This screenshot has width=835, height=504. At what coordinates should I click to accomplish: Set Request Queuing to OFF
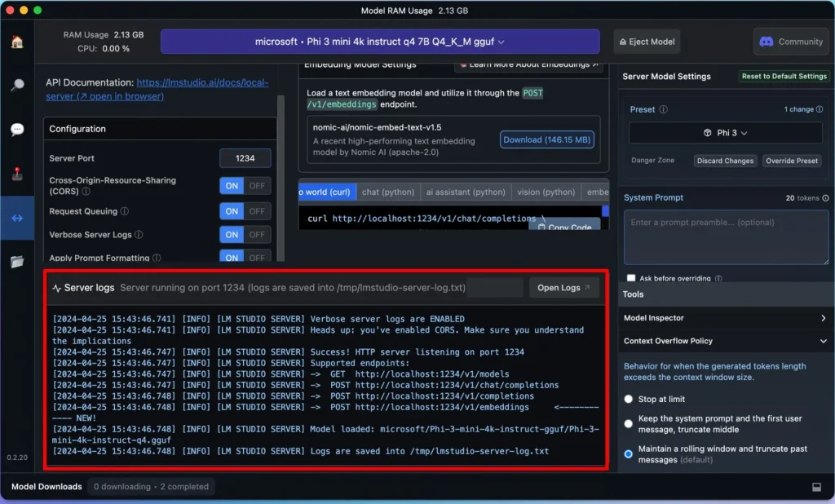[257, 211]
